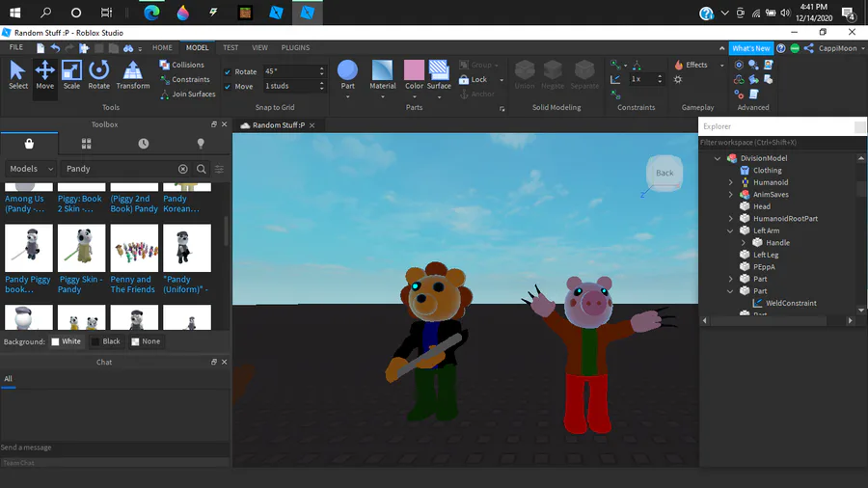
Task: Clear the Toolbox search text
Action: click(x=182, y=169)
